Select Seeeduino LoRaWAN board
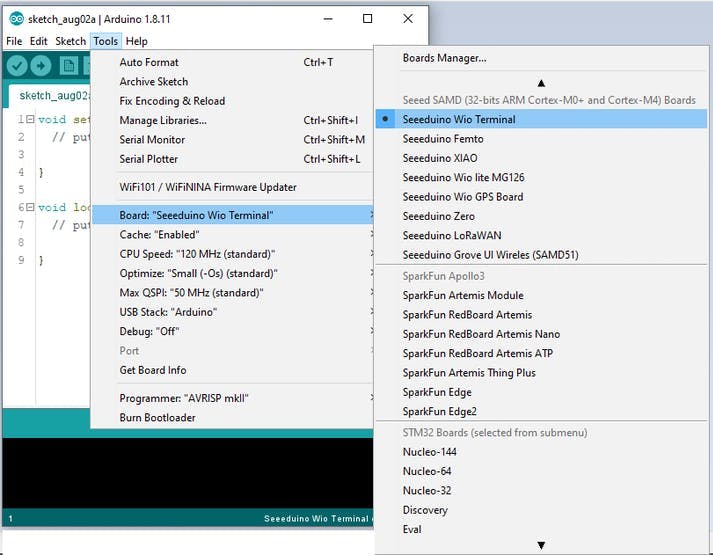The width and height of the screenshot is (713, 555). click(541, 235)
